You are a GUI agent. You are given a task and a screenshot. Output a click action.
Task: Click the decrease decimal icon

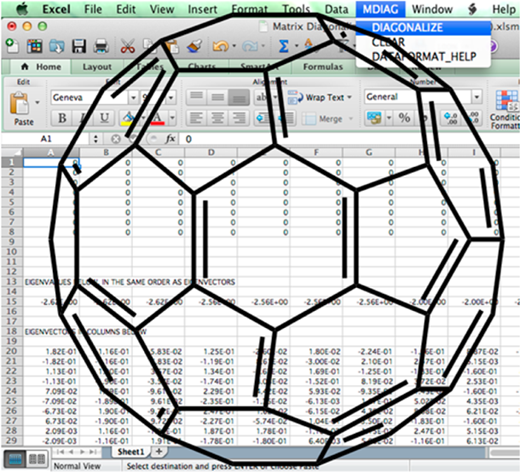473,118
